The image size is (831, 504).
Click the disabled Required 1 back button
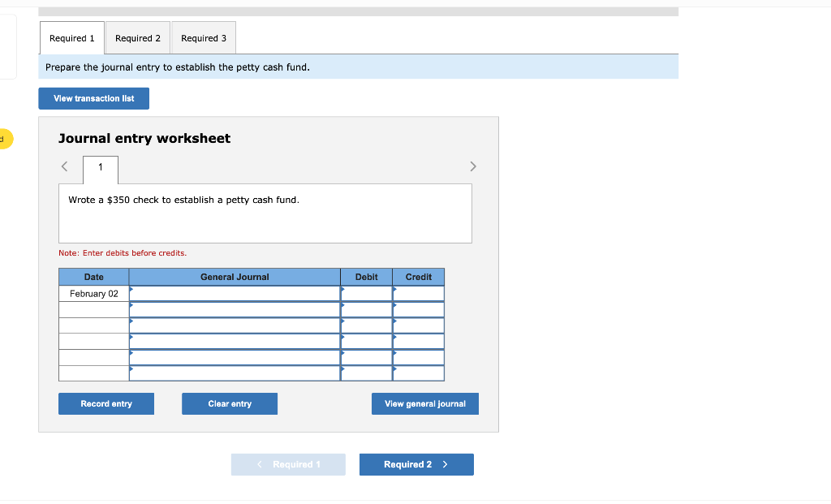tap(288, 464)
